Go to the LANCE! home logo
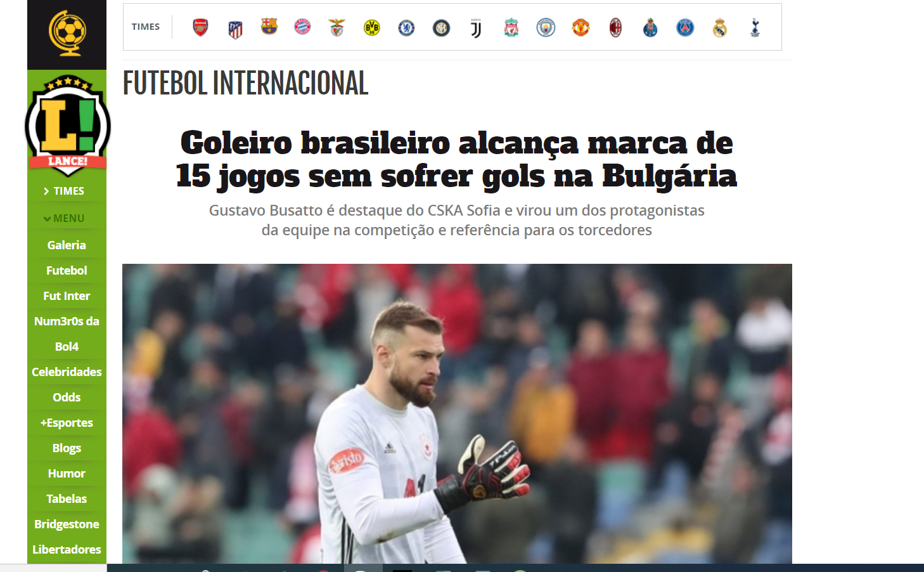Viewport: 924px width, 572px height. (67, 124)
